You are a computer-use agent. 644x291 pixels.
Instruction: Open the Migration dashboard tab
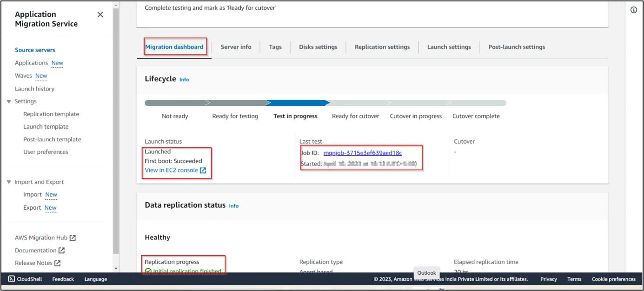pos(174,47)
